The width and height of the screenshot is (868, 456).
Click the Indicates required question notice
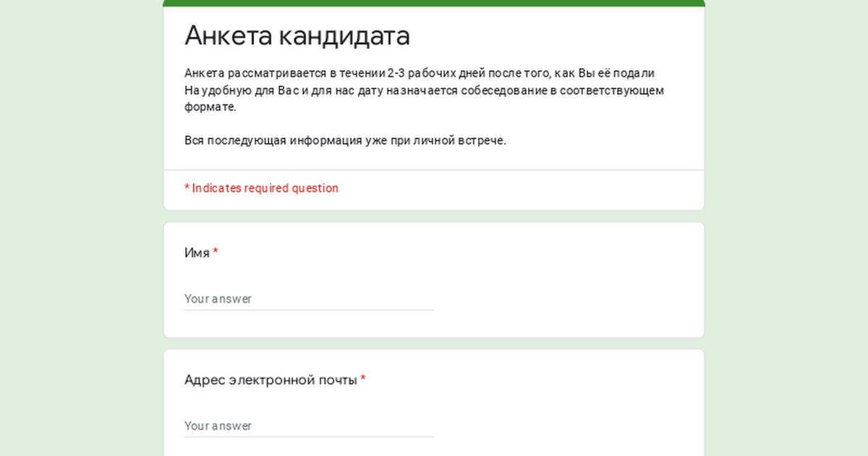click(261, 188)
